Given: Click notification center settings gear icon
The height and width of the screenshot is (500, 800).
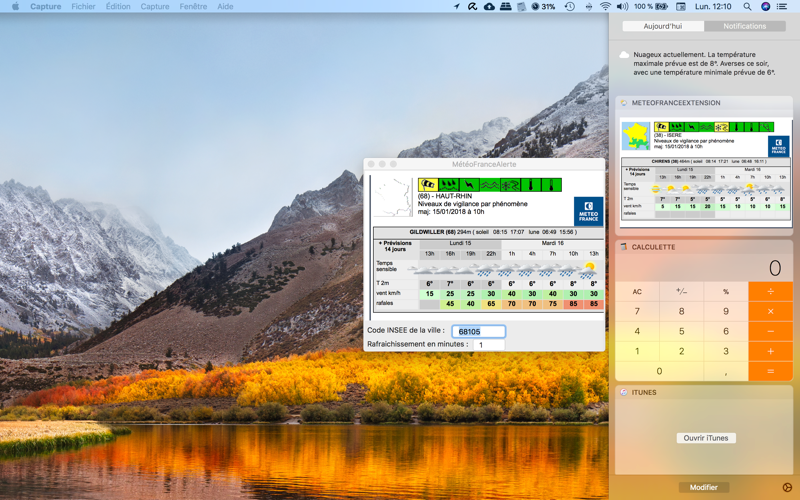Looking at the screenshot, I should [x=787, y=488].
